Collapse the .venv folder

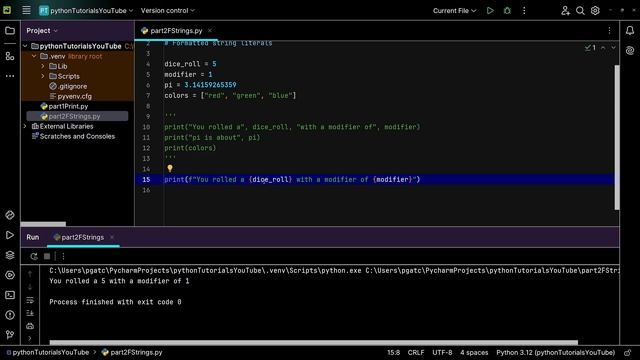pyautogui.click(x=34, y=56)
